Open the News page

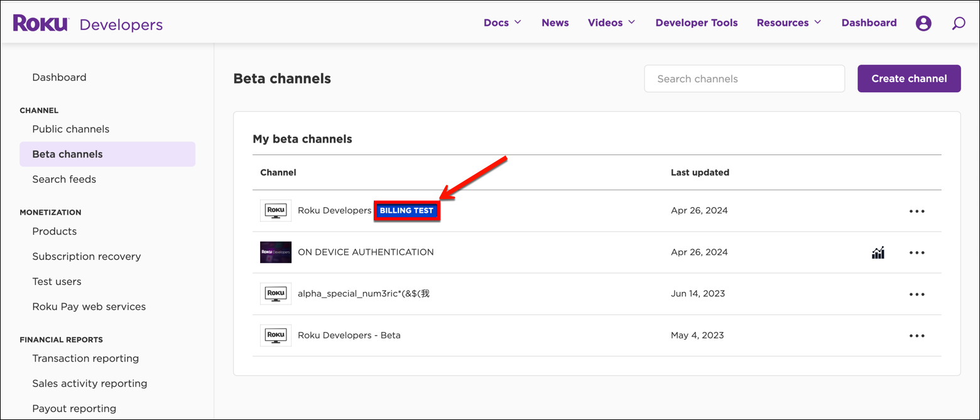coord(555,22)
